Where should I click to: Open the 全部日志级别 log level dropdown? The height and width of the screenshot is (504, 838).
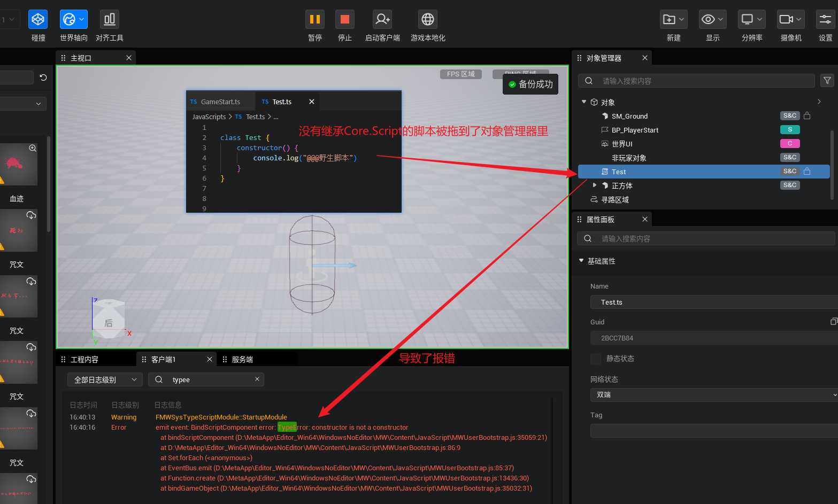tap(105, 379)
